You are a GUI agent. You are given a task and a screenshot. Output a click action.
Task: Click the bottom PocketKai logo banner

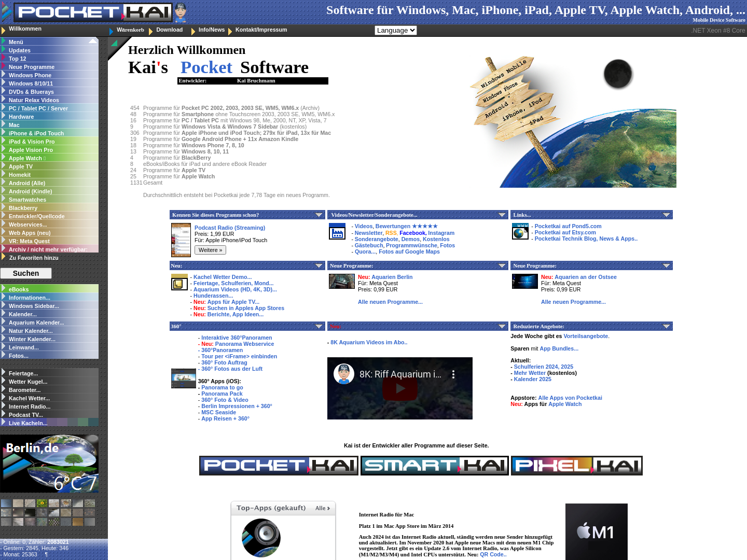pyautogui.click(x=279, y=466)
